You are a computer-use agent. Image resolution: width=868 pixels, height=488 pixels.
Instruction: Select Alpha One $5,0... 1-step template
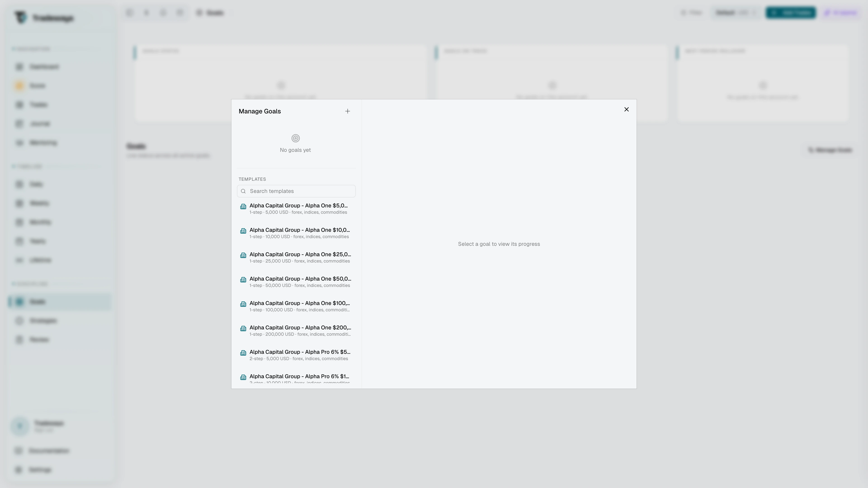296,209
